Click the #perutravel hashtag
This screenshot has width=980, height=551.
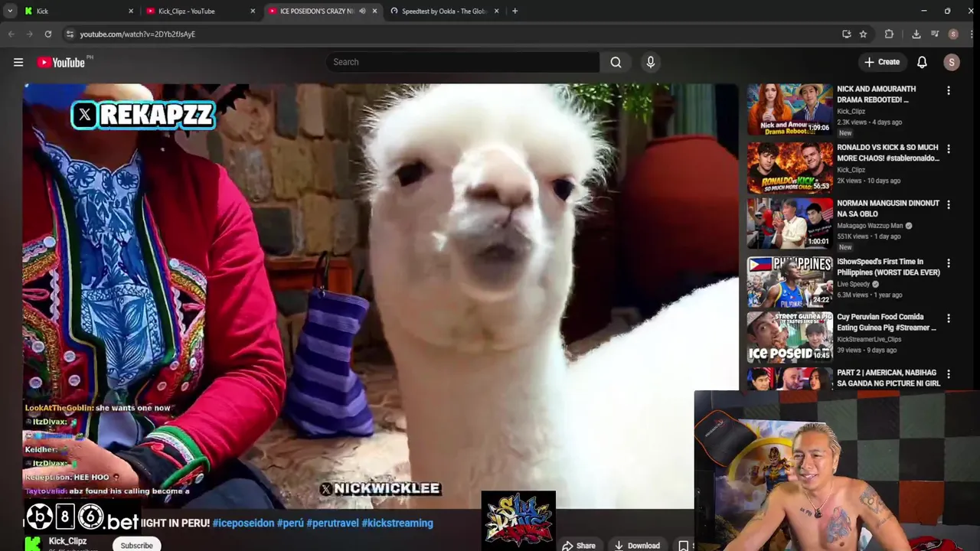coord(332,523)
